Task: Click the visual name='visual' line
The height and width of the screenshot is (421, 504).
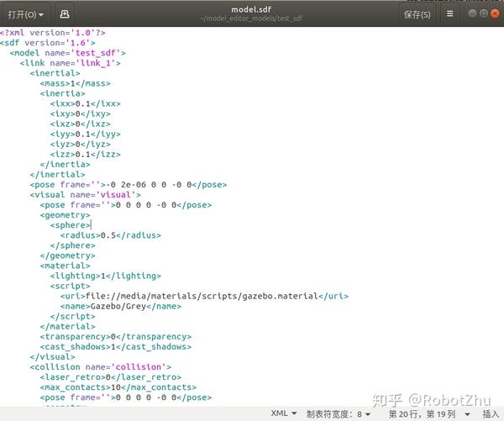Action: tap(85, 195)
